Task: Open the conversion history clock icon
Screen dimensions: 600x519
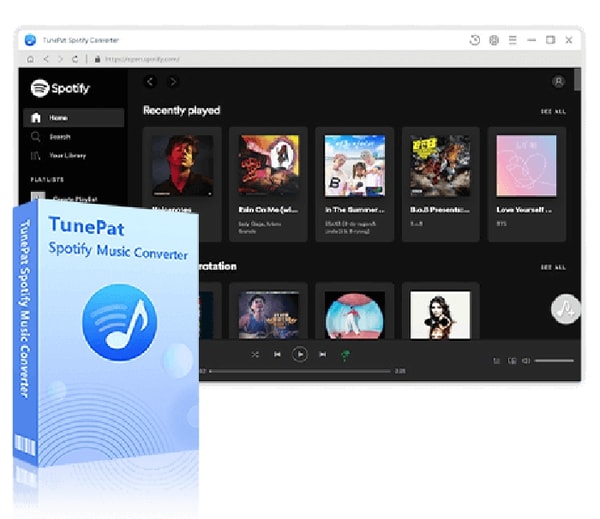Action: [x=474, y=40]
